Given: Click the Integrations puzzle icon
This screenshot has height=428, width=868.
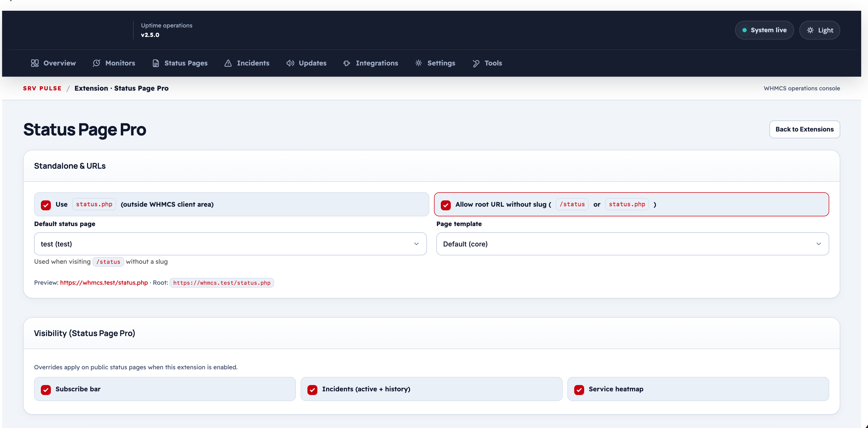Looking at the screenshot, I should [347, 63].
